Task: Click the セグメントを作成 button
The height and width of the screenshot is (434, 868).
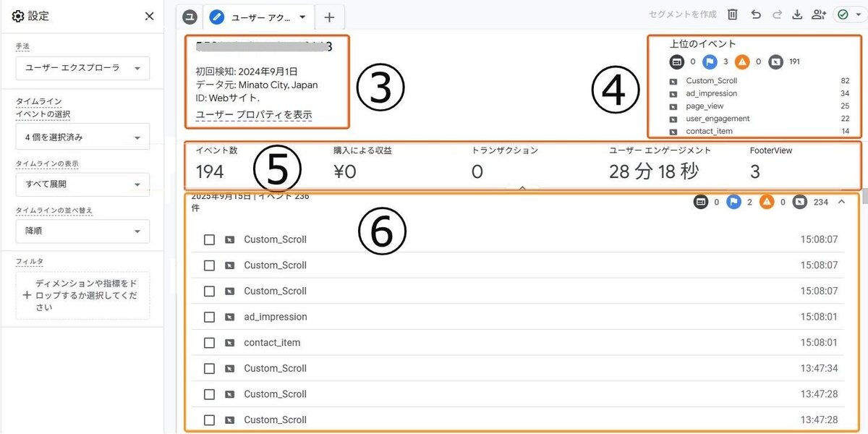Action: pos(683,15)
